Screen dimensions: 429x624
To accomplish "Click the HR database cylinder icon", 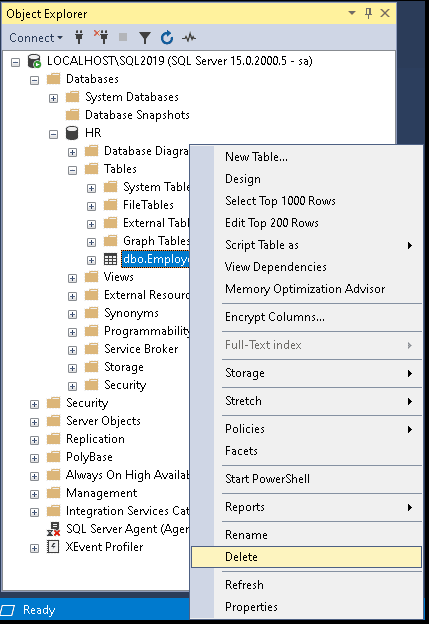I will pyautogui.click(x=72, y=133).
